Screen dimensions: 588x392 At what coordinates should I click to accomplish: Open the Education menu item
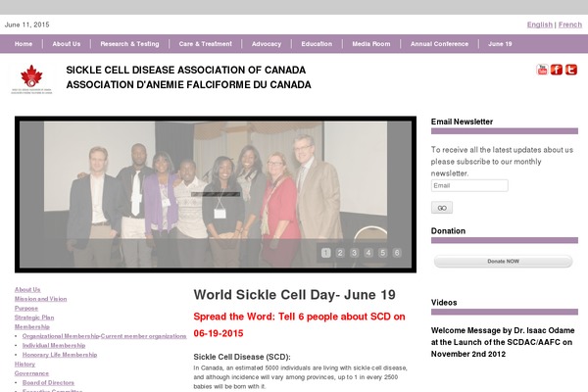point(317,44)
